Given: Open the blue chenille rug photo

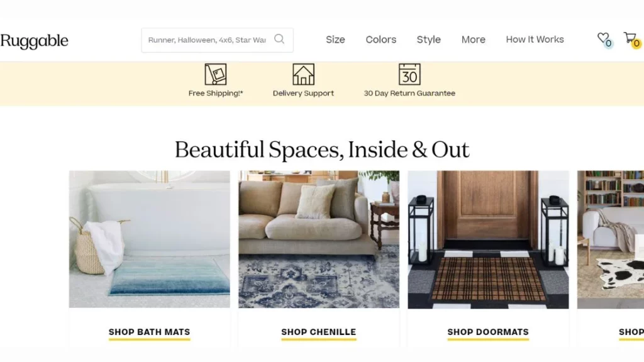Looking at the screenshot, I should (x=319, y=239).
